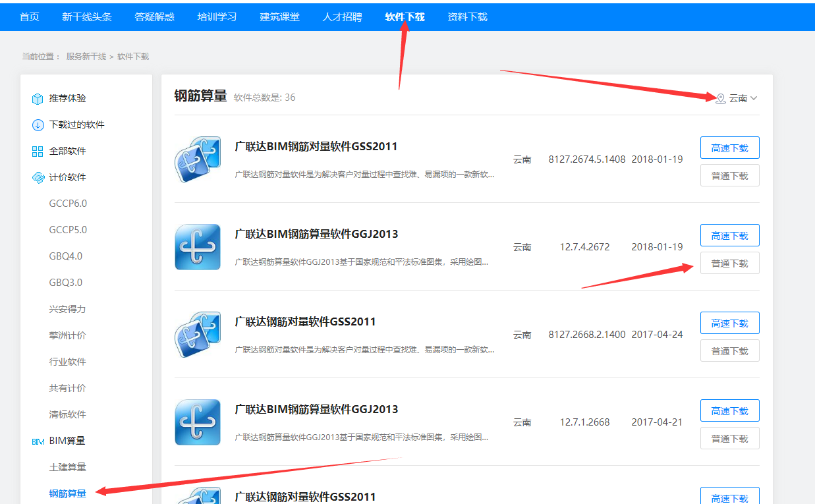
Task: Open 答疑解惑 navigation tab
Action: (155, 17)
